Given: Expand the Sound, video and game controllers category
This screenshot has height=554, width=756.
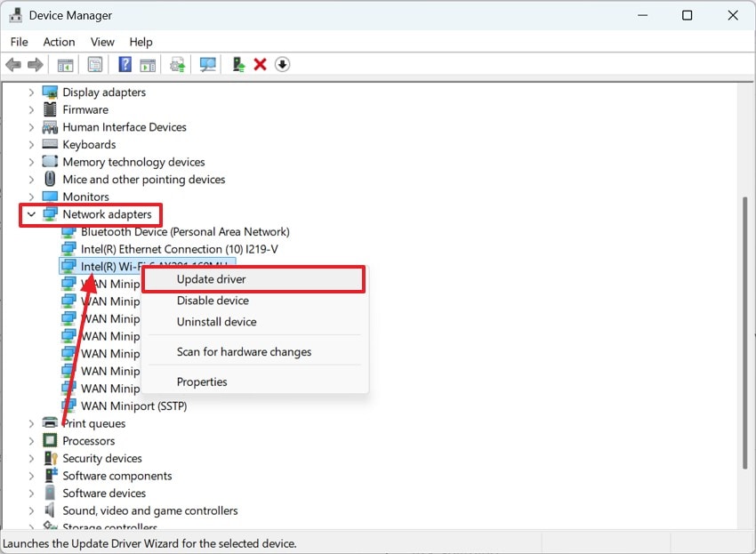Looking at the screenshot, I should [32, 510].
